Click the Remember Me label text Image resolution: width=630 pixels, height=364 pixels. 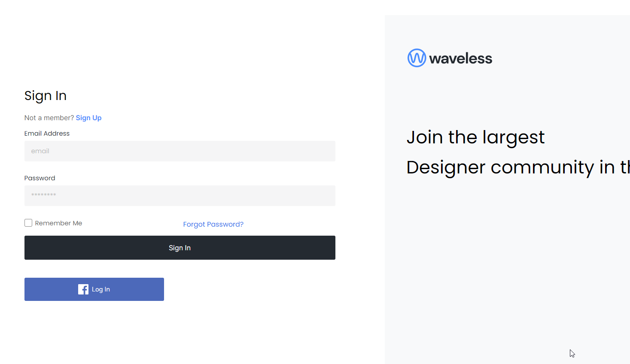[x=59, y=223]
